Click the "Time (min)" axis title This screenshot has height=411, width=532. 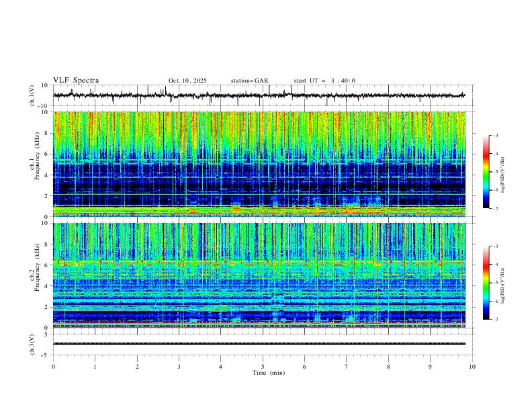pos(269,373)
